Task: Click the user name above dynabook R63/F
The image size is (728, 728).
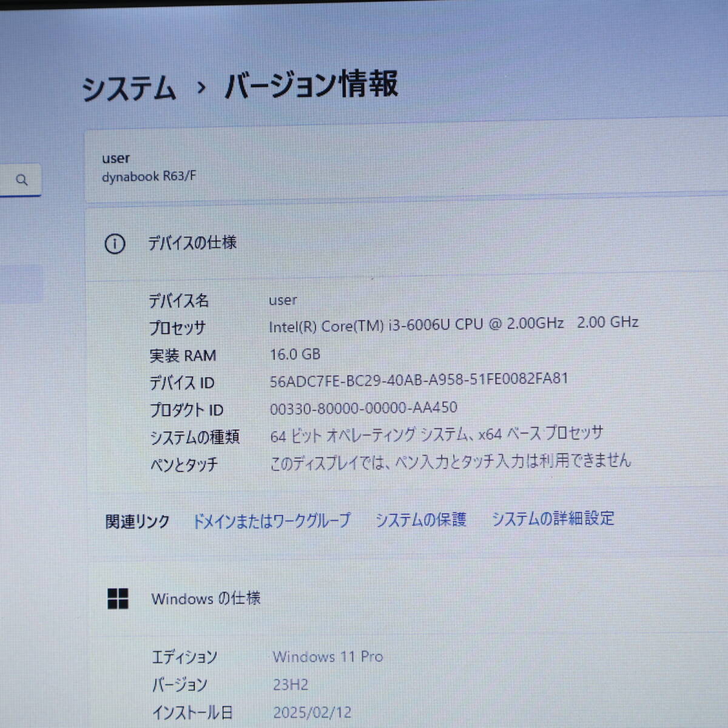Action: click(116, 158)
